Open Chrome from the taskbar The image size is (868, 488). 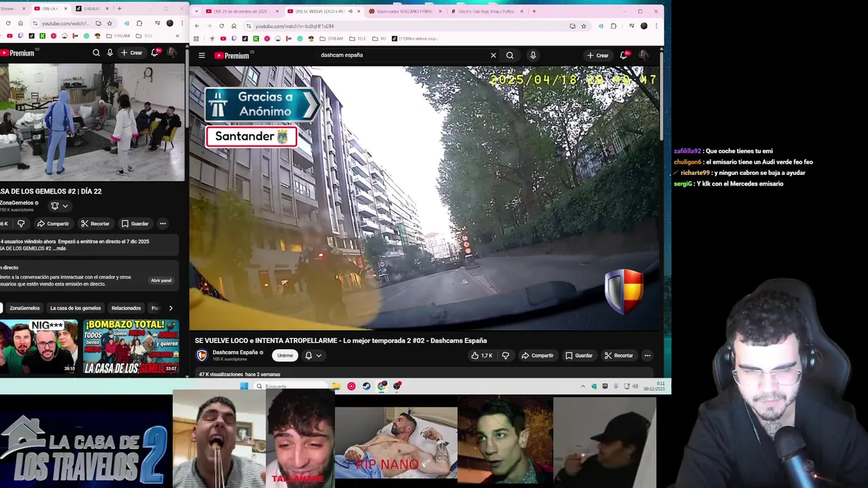[382, 386]
